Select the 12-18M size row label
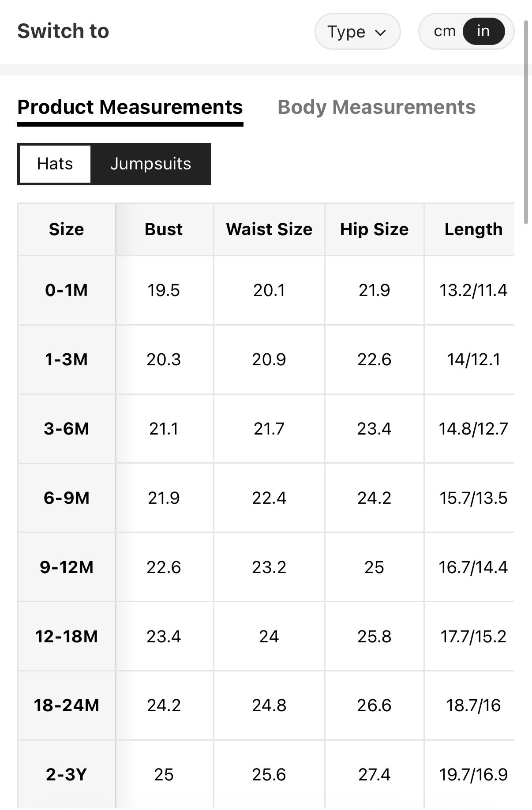532x810 pixels. (x=66, y=637)
